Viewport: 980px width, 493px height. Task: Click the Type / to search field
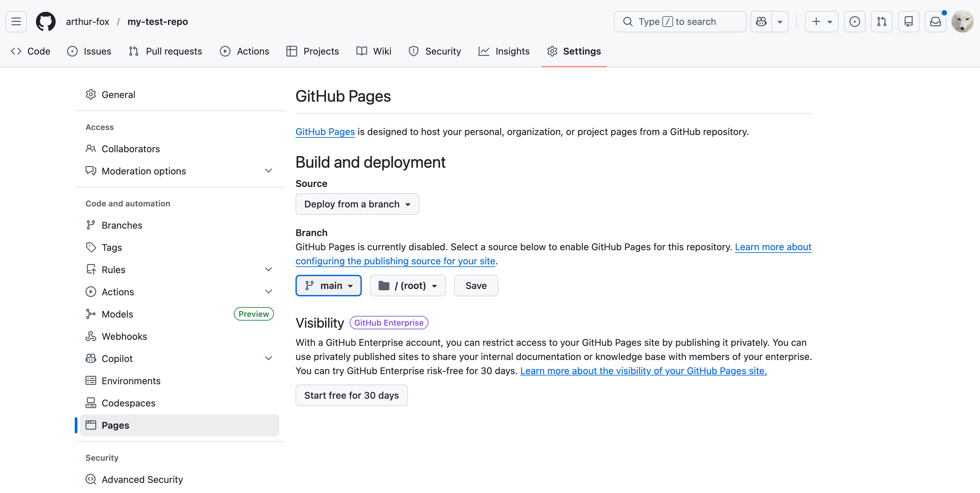(x=679, y=22)
